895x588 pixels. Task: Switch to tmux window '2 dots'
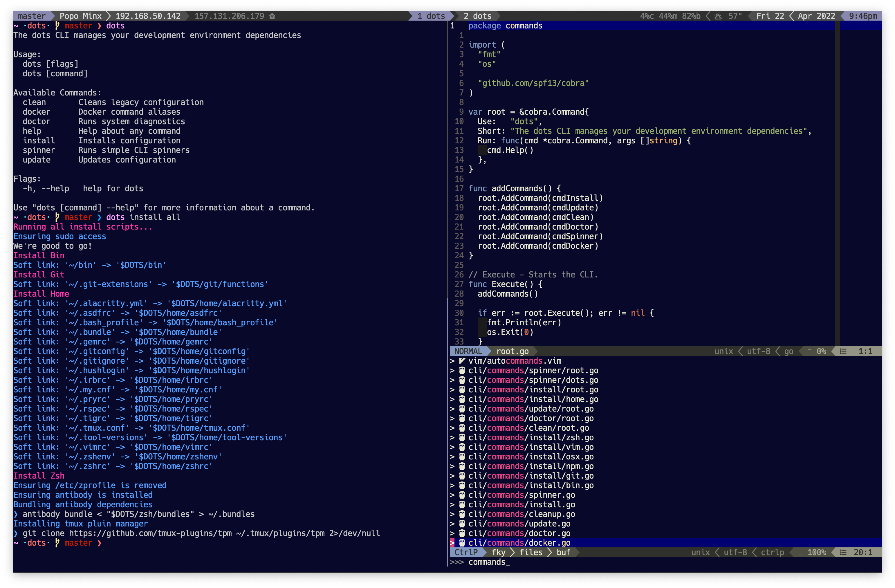tap(477, 16)
